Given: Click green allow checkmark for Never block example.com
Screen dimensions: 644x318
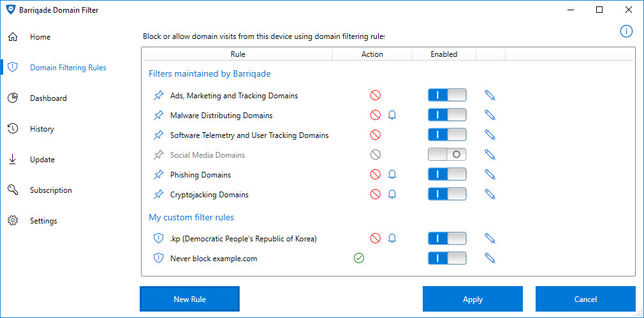Looking at the screenshot, I should [x=359, y=258].
